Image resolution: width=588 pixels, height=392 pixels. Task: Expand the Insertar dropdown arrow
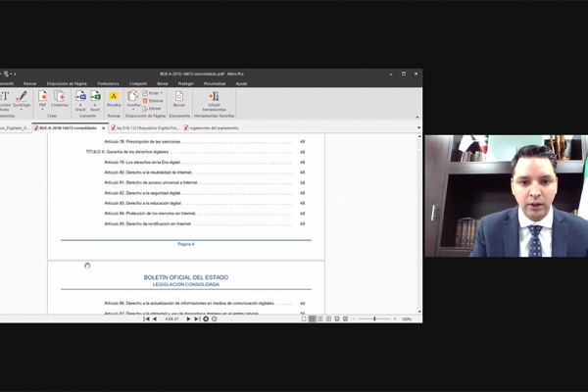(x=133, y=110)
